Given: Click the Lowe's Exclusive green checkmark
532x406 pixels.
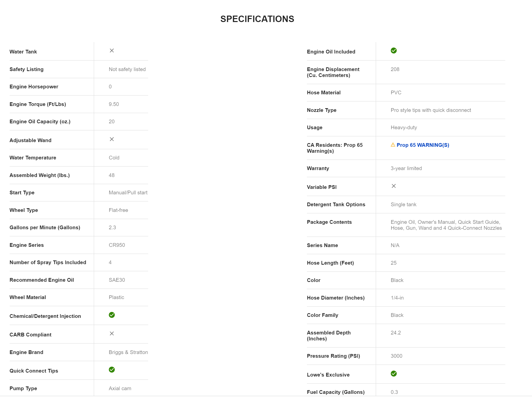Looking at the screenshot, I should click(x=394, y=374).
